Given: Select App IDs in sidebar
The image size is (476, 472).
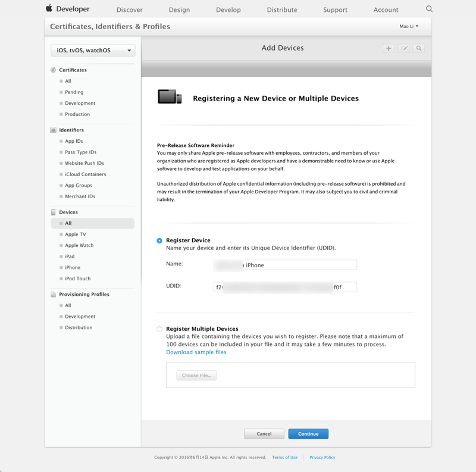Looking at the screenshot, I should click(x=74, y=141).
